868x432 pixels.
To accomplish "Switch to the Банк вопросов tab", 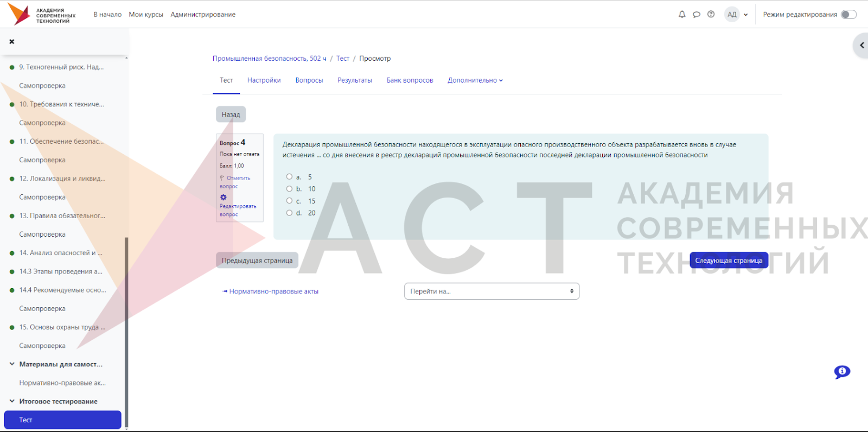I will pyautogui.click(x=410, y=80).
